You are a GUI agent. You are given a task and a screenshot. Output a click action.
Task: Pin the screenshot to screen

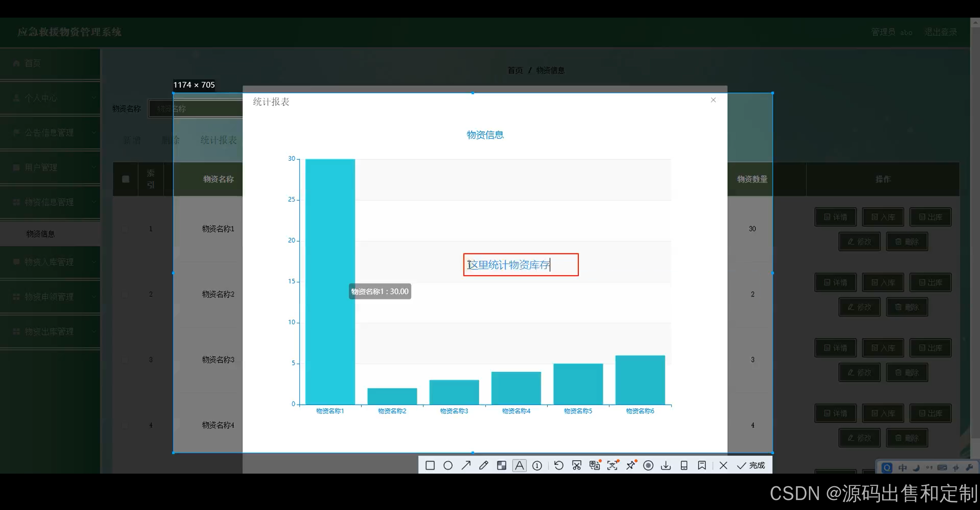tap(630, 466)
